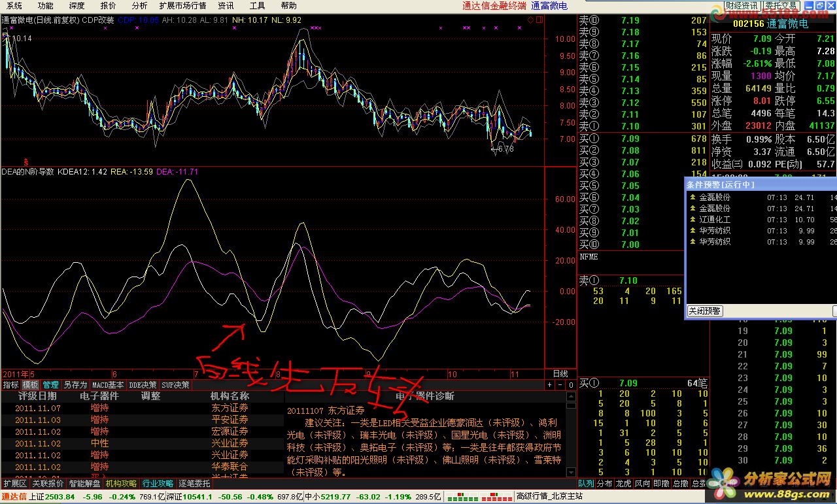Viewport: 837px width, 504px height.
Task: Click the 条件预警 window title bar
Action: [x=760, y=184]
